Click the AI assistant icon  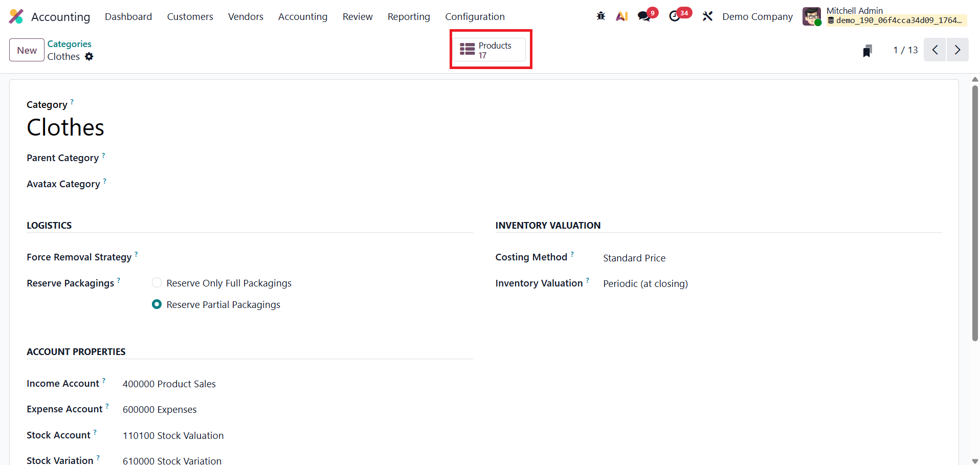[622, 16]
